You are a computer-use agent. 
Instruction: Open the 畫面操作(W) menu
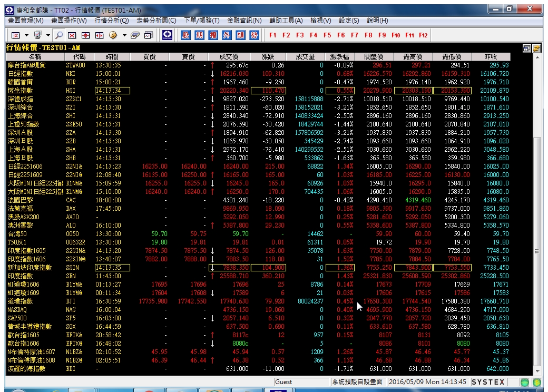click(x=69, y=21)
